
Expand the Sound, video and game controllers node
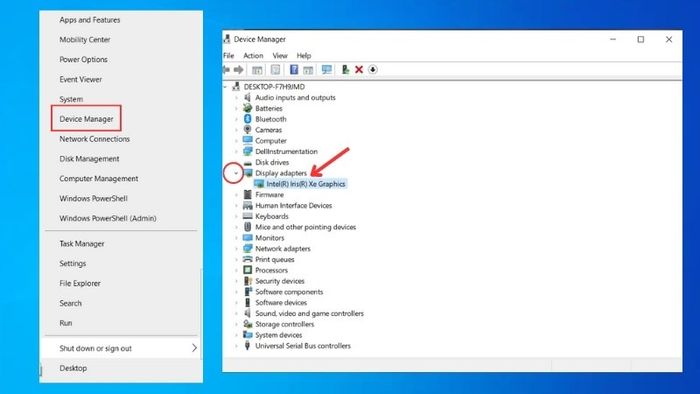coord(236,313)
